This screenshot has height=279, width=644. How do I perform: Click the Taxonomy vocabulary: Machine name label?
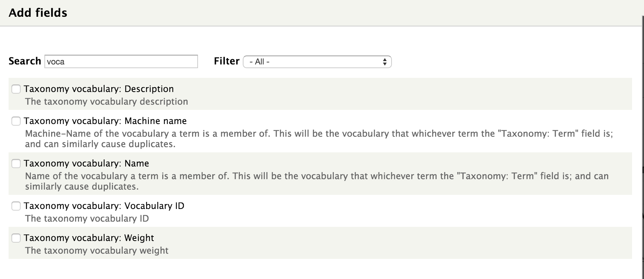(x=105, y=121)
